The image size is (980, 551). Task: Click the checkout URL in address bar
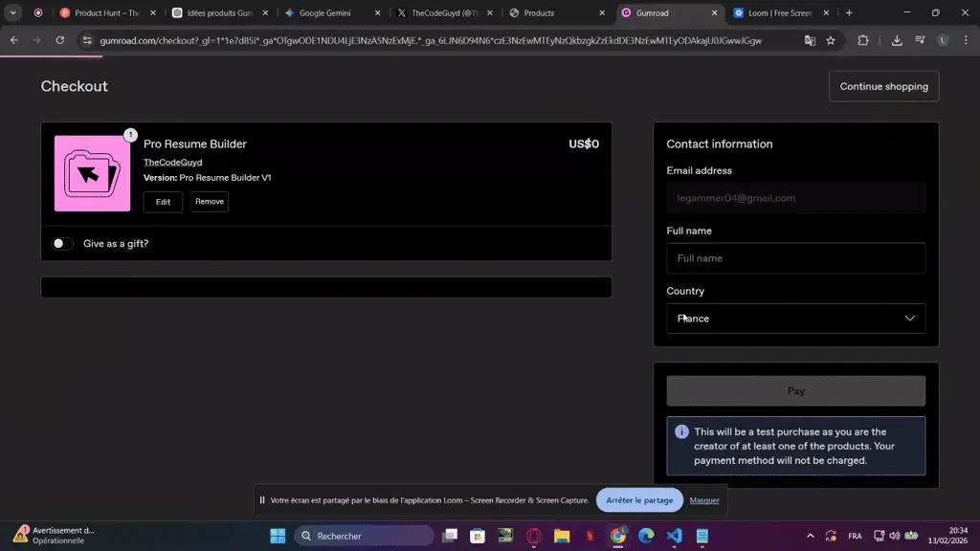pos(431,40)
